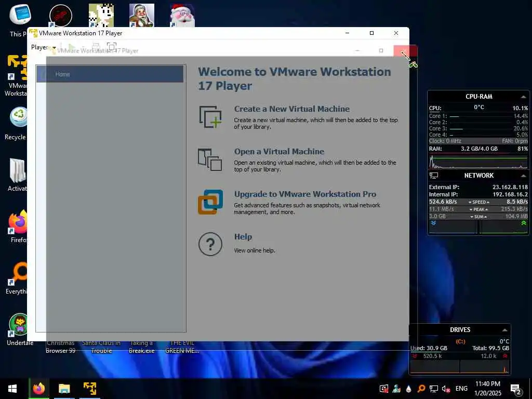Image resolution: width=532 pixels, height=399 pixels.
Task: Click the SUM row label in NETWORK widget
Action: [478, 217]
